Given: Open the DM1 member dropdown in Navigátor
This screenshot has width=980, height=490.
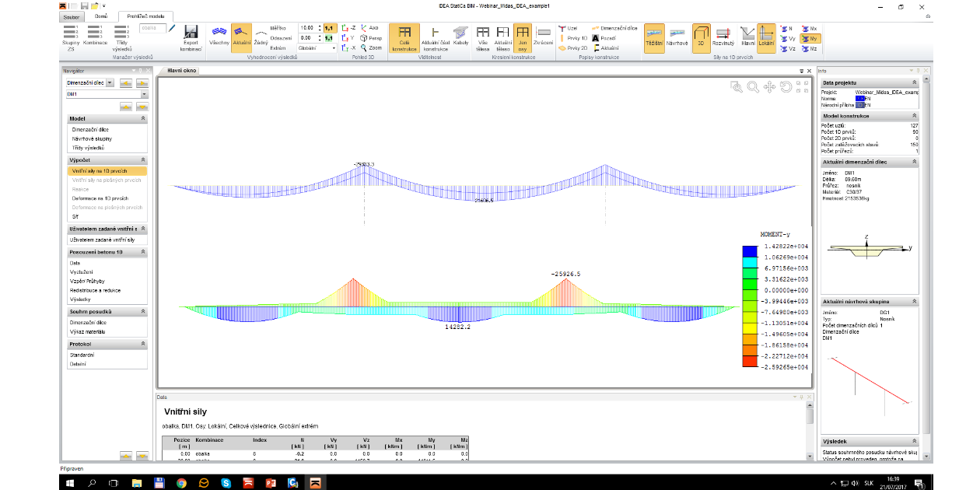Looking at the screenshot, I should click(145, 95).
